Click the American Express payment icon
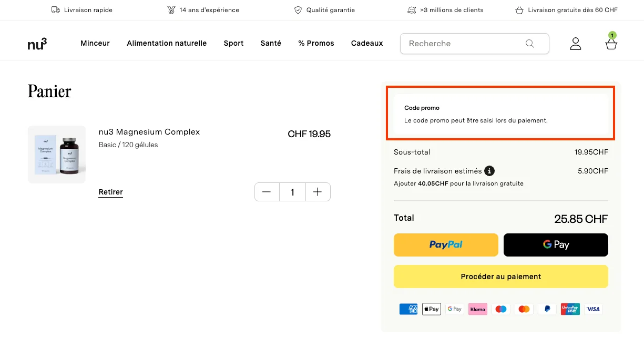This screenshot has height=338, width=644. [408, 309]
